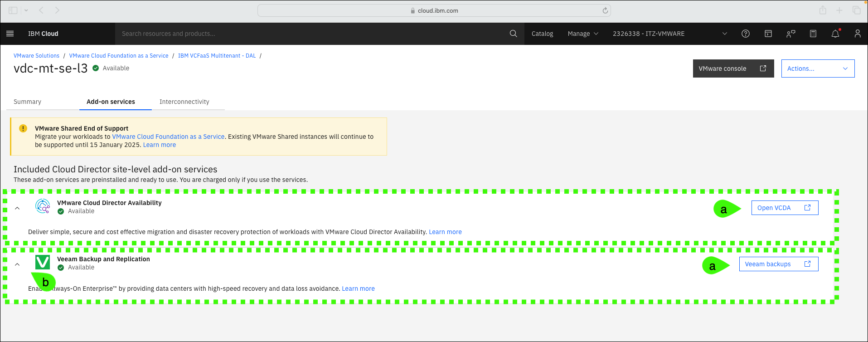
Task: Click Learn more for Veeam Backup
Action: point(358,288)
